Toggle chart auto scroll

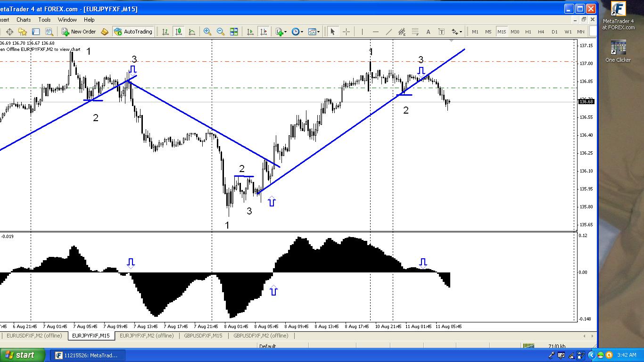click(x=250, y=32)
